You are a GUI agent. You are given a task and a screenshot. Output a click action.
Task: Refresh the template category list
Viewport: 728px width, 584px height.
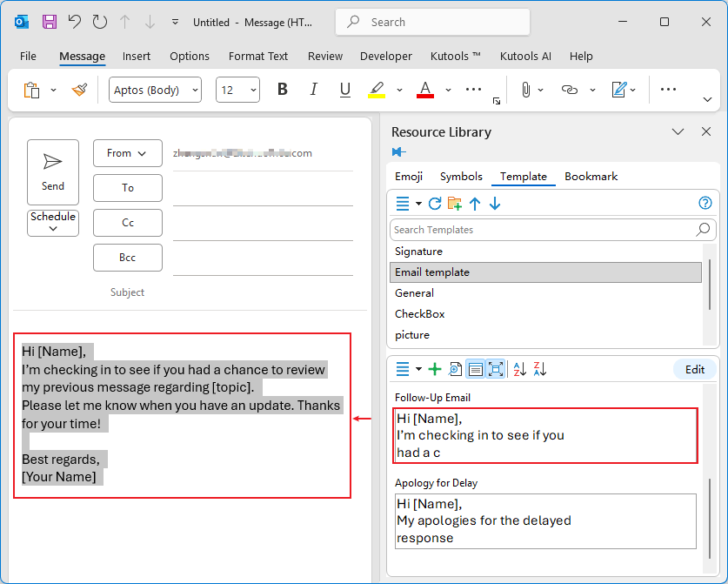(435, 204)
